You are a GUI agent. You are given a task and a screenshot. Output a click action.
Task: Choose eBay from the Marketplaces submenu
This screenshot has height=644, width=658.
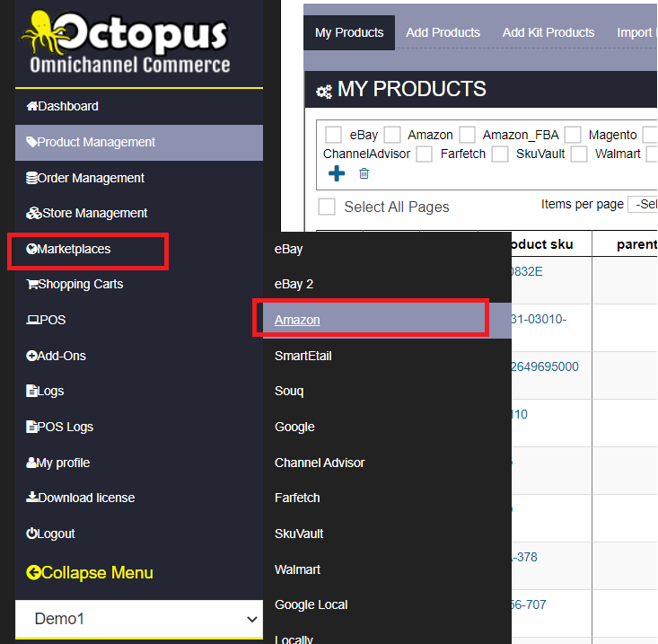pyautogui.click(x=288, y=249)
